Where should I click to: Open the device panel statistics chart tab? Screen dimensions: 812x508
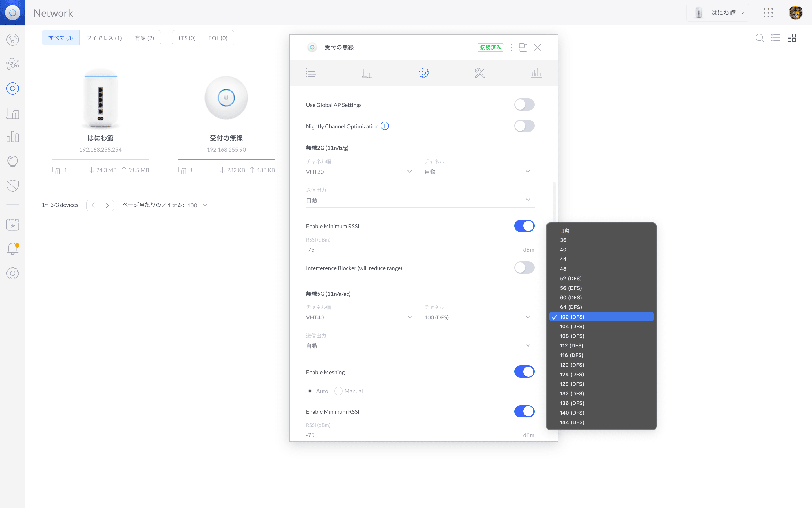(x=536, y=73)
